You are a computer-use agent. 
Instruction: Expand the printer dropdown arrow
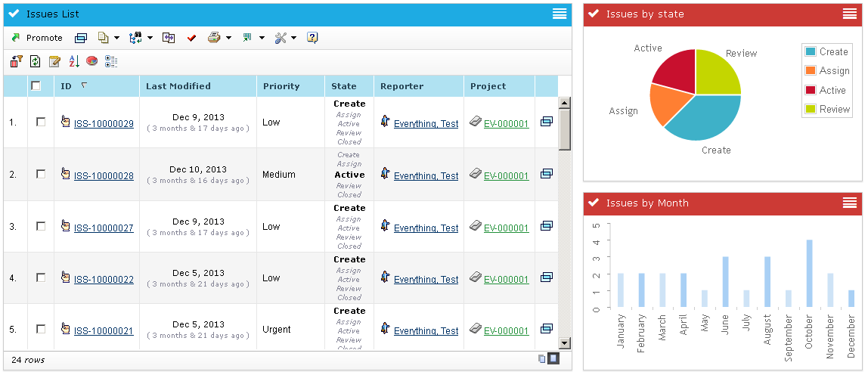(228, 38)
